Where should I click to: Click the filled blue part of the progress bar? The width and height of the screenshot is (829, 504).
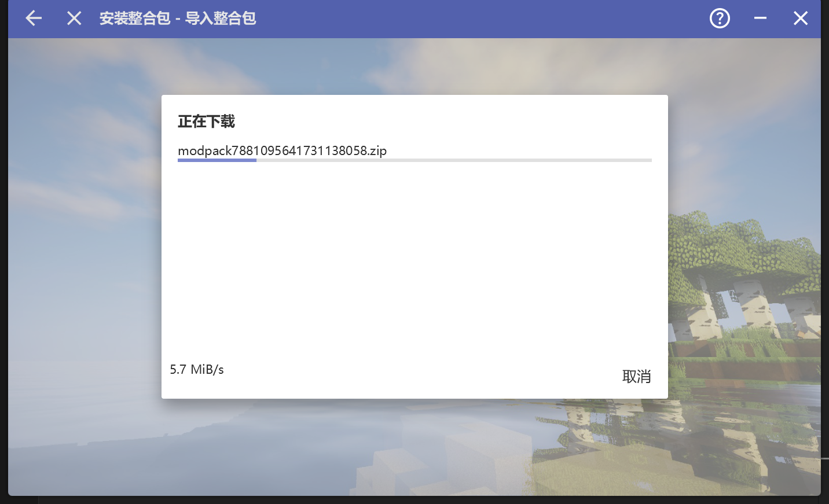pos(217,160)
